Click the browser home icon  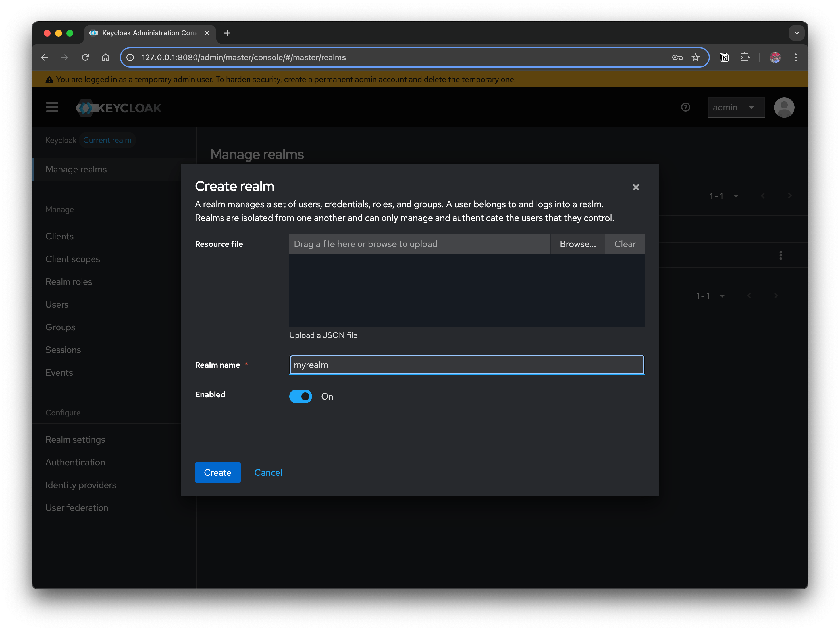coord(106,57)
